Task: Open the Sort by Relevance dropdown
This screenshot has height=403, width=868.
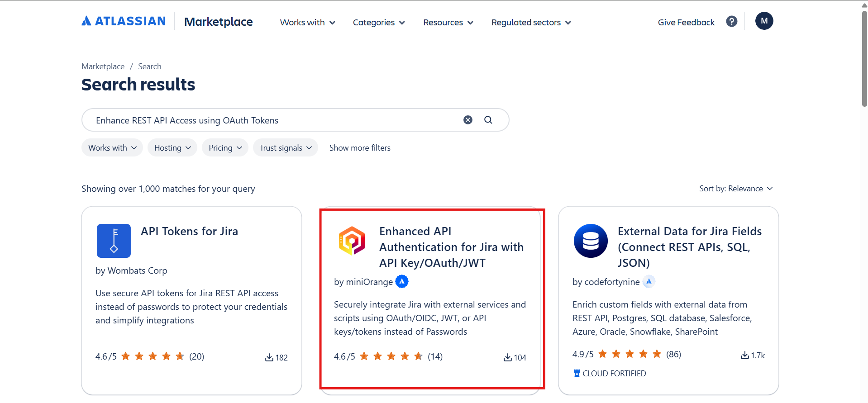Action: click(x=736, y=189)
